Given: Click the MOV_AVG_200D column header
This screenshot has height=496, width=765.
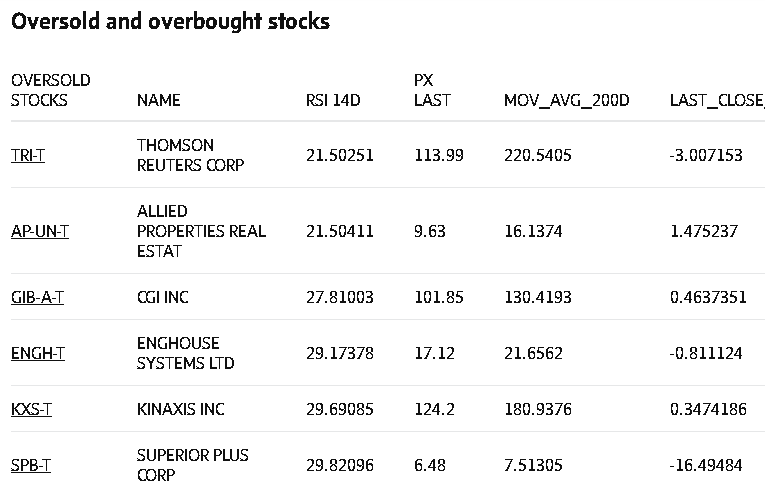Looking at the screenshot, I should point(566,100).
